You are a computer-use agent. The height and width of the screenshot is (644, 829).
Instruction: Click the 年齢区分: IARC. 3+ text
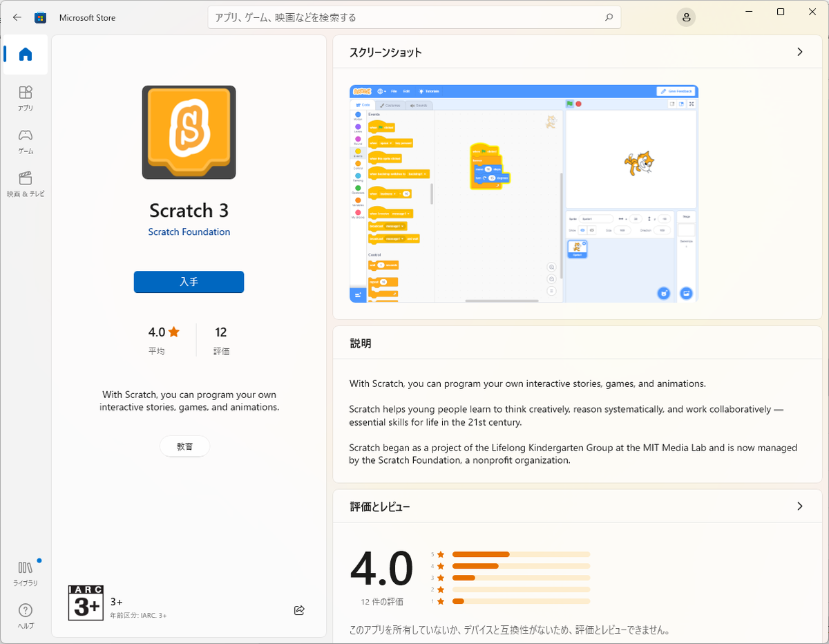tap(138, 615)
